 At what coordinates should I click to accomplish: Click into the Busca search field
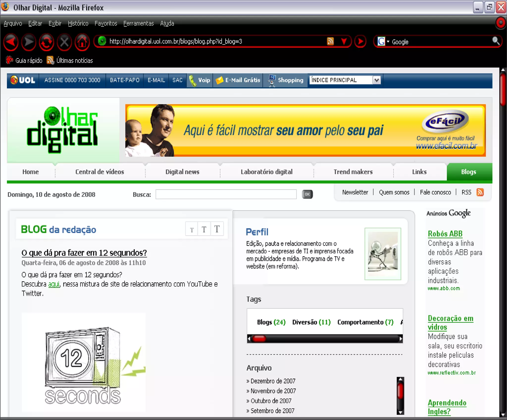226,194
